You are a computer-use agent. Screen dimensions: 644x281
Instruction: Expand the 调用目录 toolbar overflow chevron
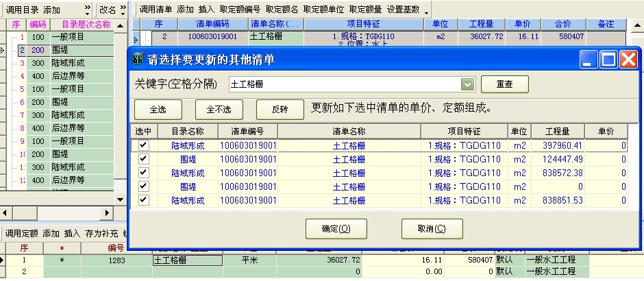click(x=87, y=10)
